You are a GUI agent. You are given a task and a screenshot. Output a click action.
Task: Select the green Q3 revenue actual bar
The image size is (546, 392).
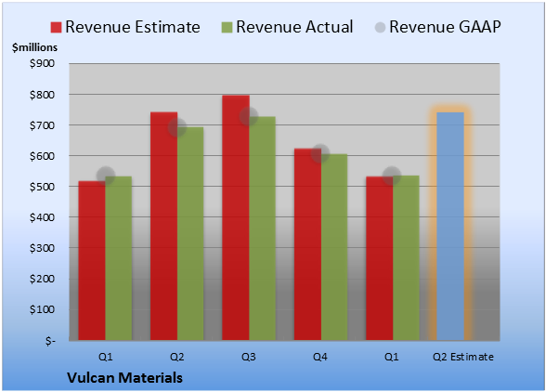262,229
